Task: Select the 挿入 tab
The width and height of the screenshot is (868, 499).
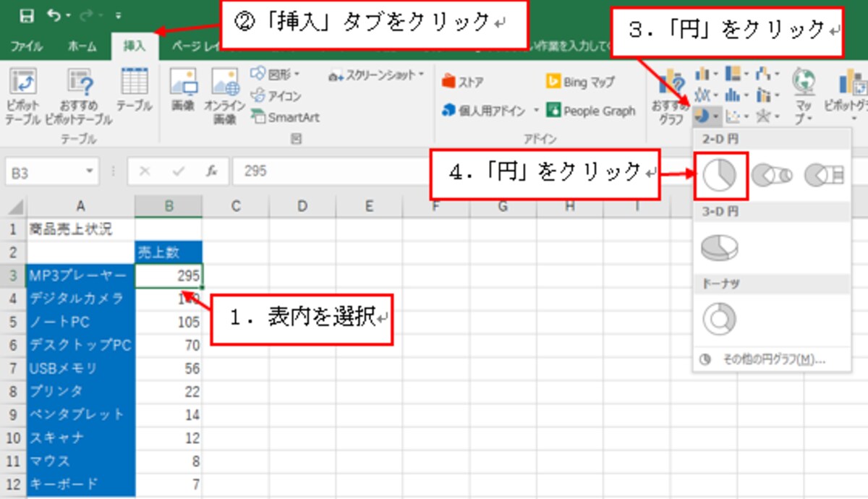Action: [x=134, y=46]
